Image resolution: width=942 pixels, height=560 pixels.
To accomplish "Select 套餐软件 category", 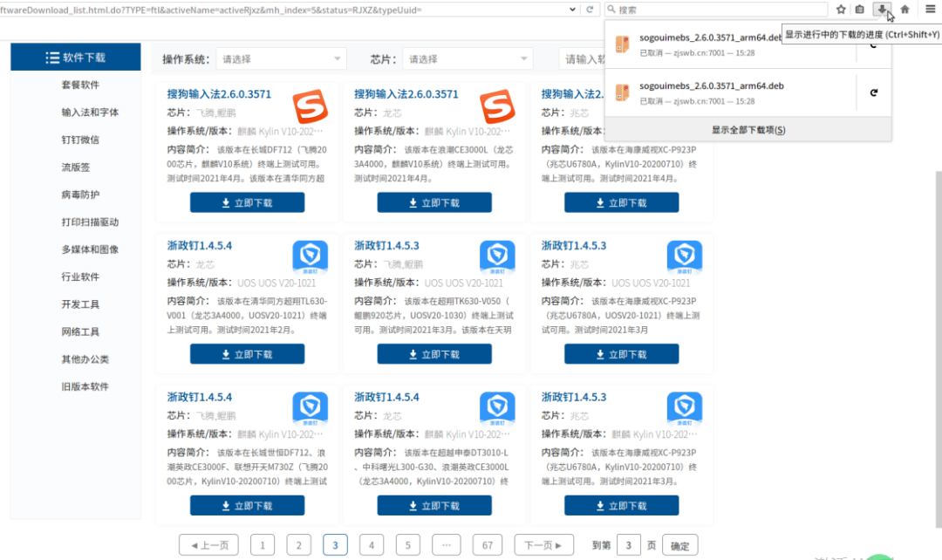I will 80,85.
